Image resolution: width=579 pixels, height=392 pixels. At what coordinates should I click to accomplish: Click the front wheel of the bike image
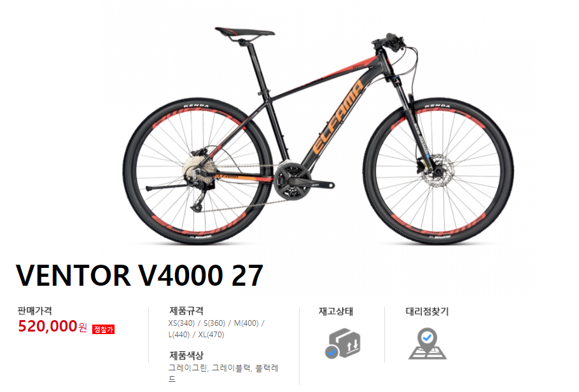coord(438,171)
